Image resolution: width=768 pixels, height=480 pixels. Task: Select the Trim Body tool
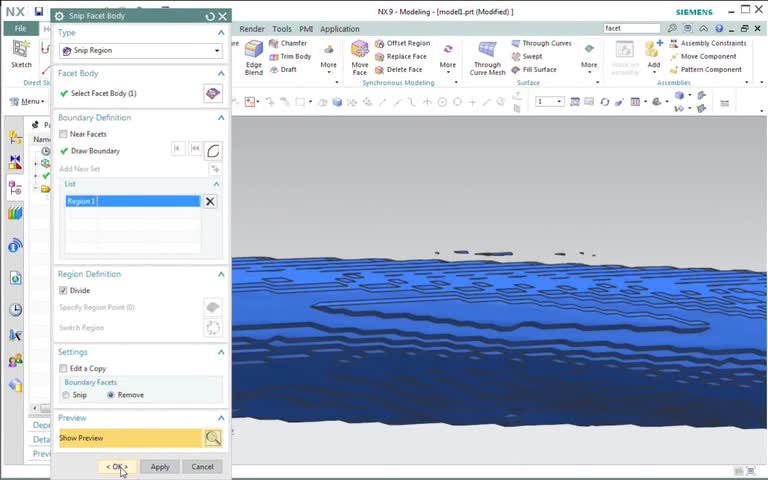click(x=290, y=56)
